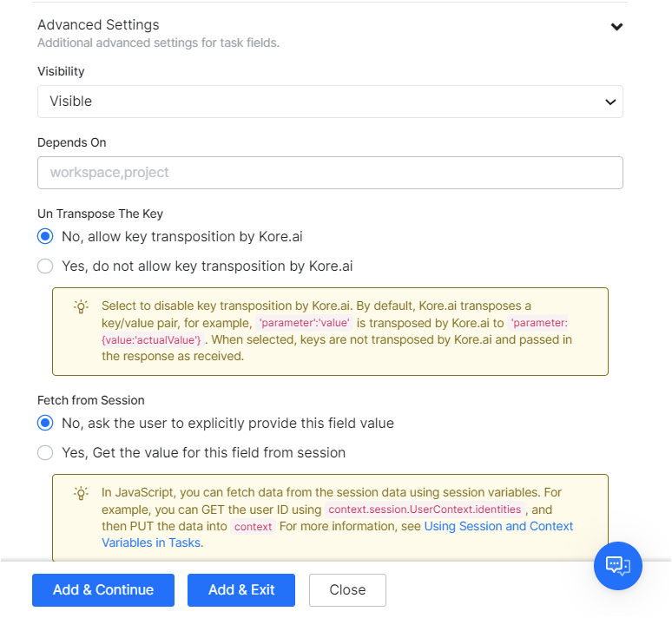Click the Fetch from Session label
The height and width of the screenshot is (618, 672).
tap(91, 400)
